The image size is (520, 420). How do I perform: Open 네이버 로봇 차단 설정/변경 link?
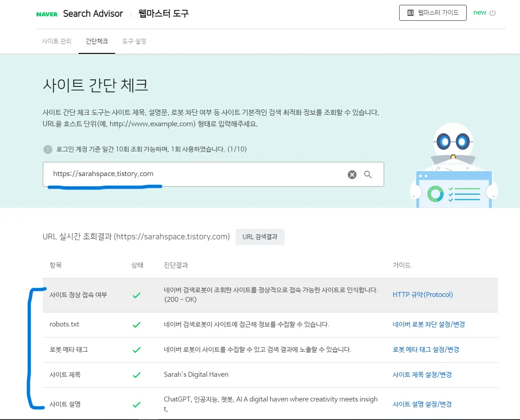429,324
